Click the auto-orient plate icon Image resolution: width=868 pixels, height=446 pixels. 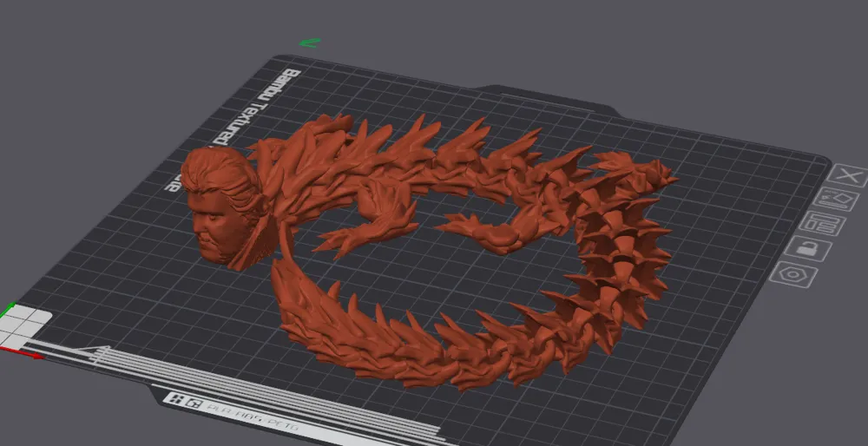[838, 200]
